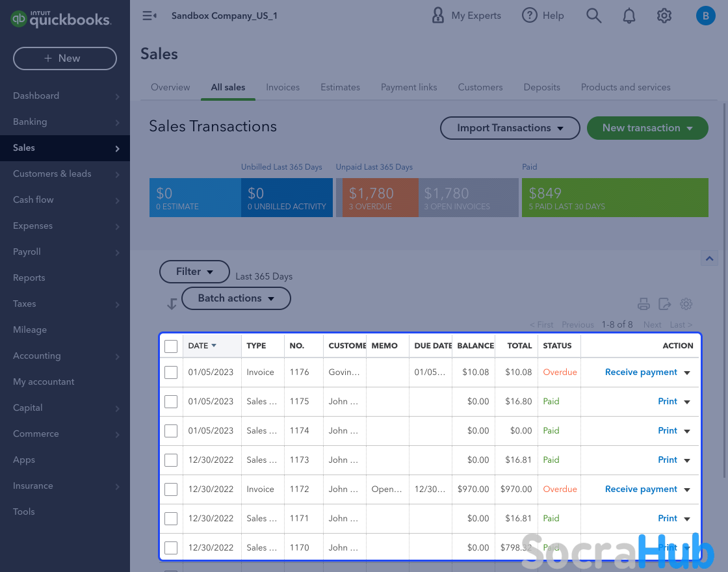The width and height of the screenshot is (728, 572).
Task: Go to Expenses in sidebar
Action: 33,226
